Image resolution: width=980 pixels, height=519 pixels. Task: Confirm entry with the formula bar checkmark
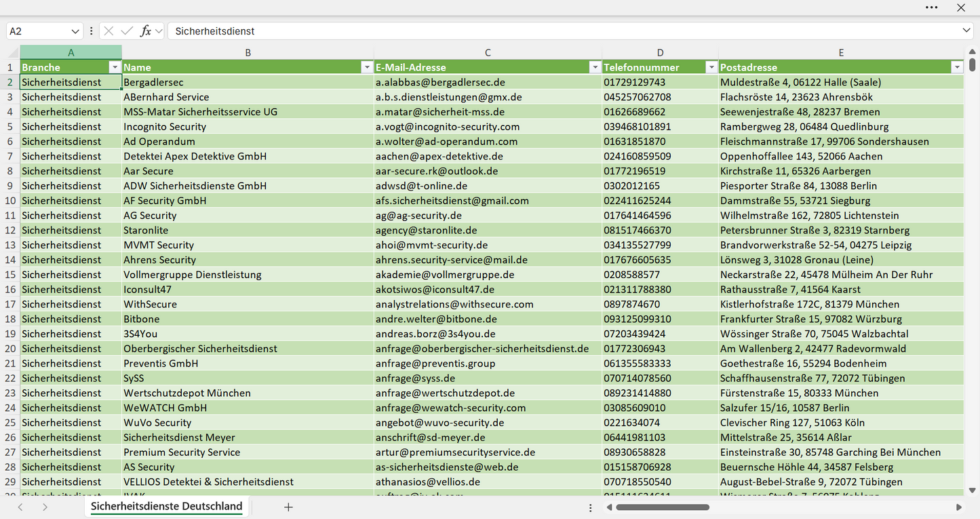(127, 31)
